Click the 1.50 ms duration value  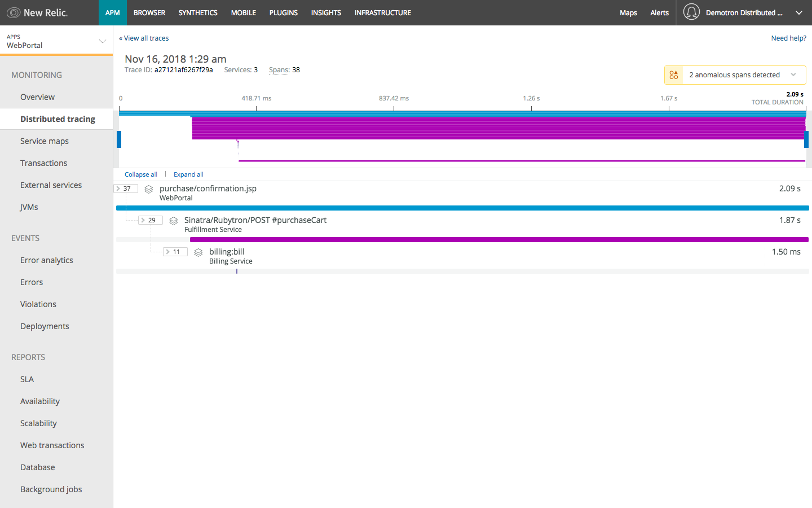click(786, 252)
